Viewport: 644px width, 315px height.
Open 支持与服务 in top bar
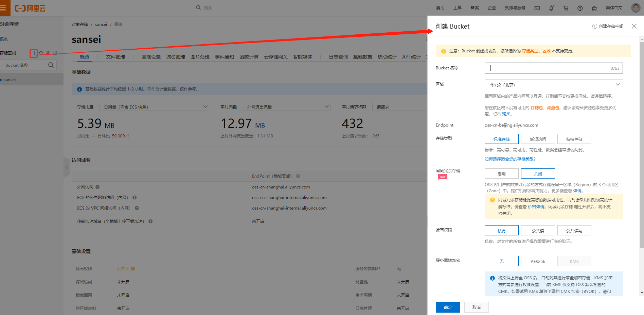coord(515,8)
